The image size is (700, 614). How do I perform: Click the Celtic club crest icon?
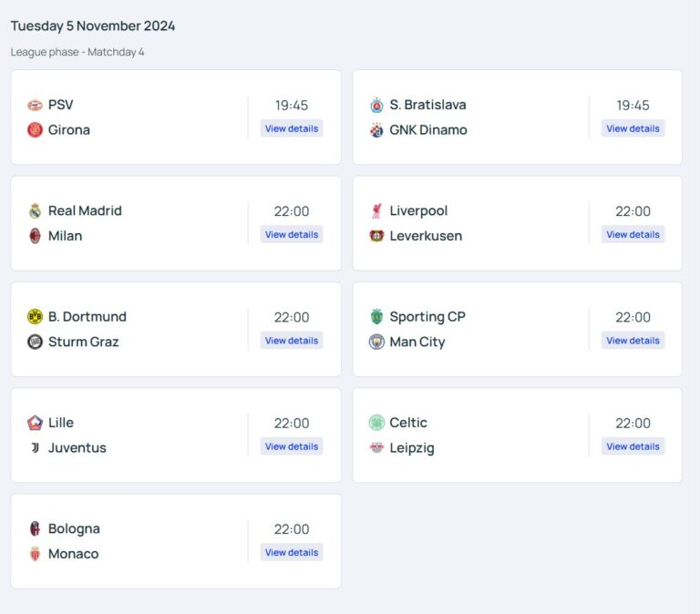pyautogui.click(x=376, y=423)
